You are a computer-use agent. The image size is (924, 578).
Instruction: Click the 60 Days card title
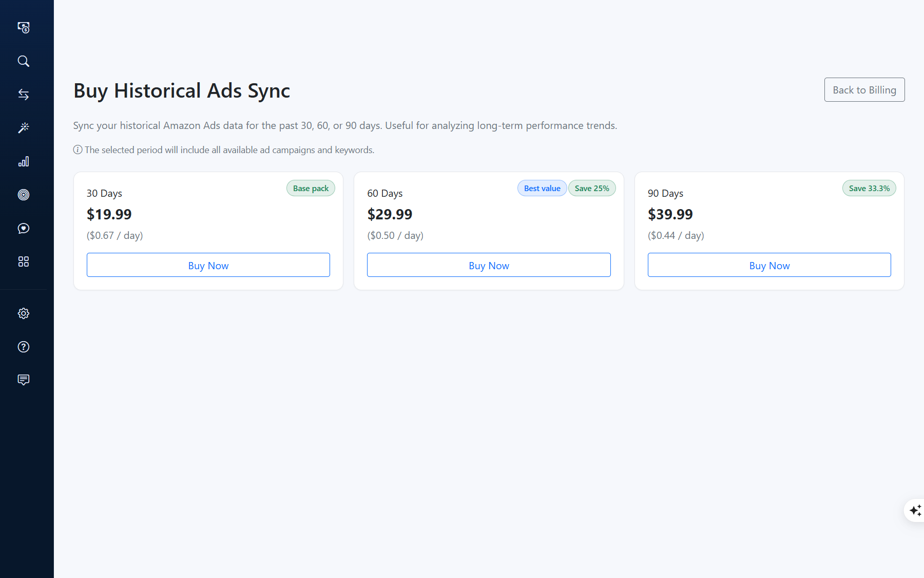click(385, 194)
